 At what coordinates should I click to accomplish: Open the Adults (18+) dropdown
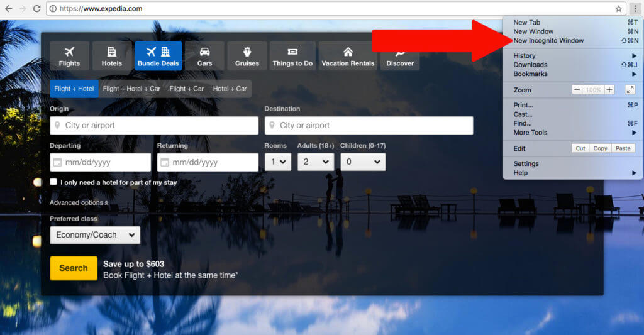(316, 162)
